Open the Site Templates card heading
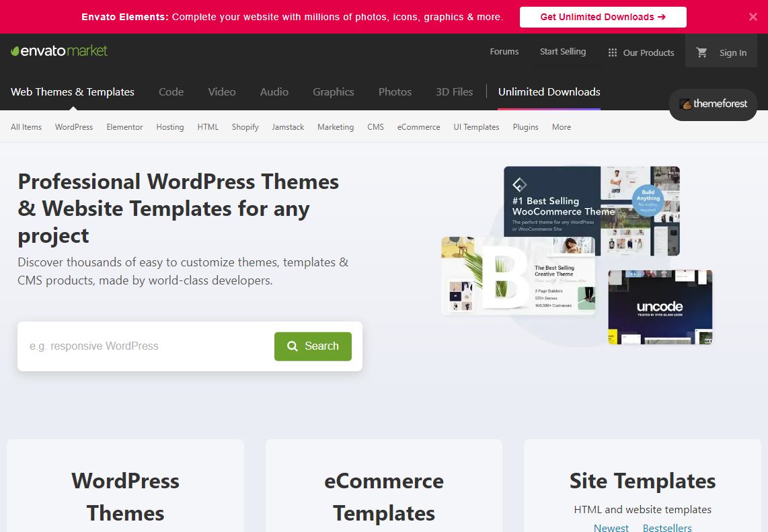The height and width of the screenshot is (532, 768). (x=643, y=481)
